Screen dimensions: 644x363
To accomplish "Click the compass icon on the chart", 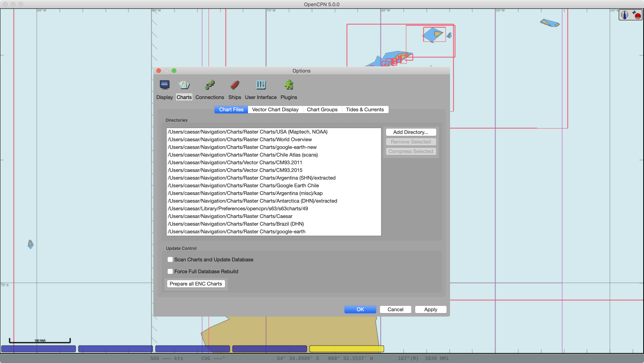I will click(624, 15).
